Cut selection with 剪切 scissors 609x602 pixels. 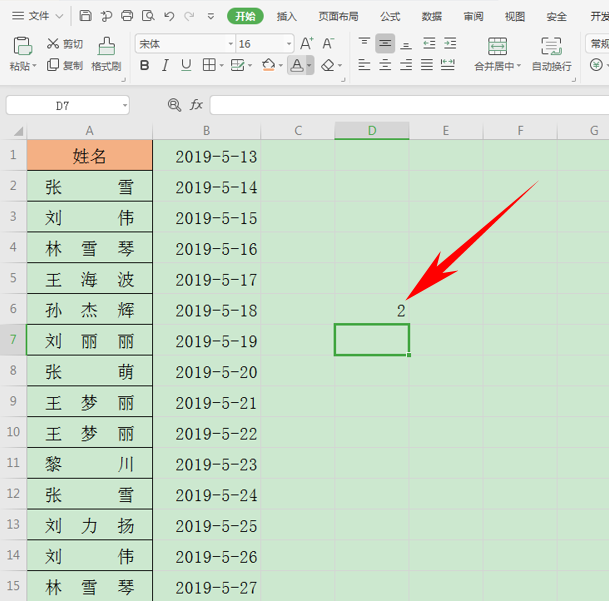click(65, 43)
